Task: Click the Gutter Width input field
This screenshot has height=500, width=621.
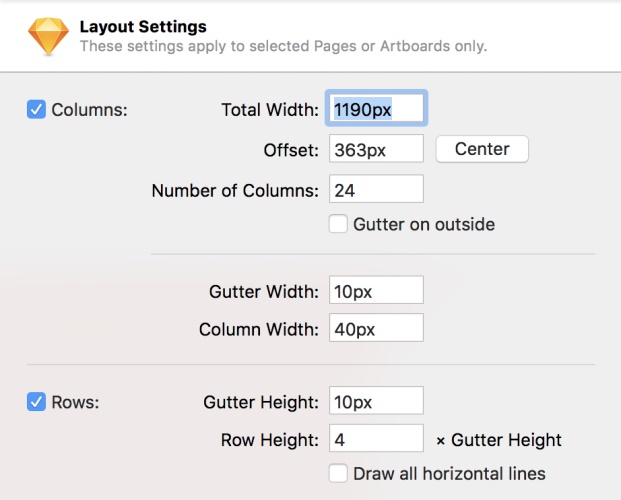Action: click(x=376, y=291)
